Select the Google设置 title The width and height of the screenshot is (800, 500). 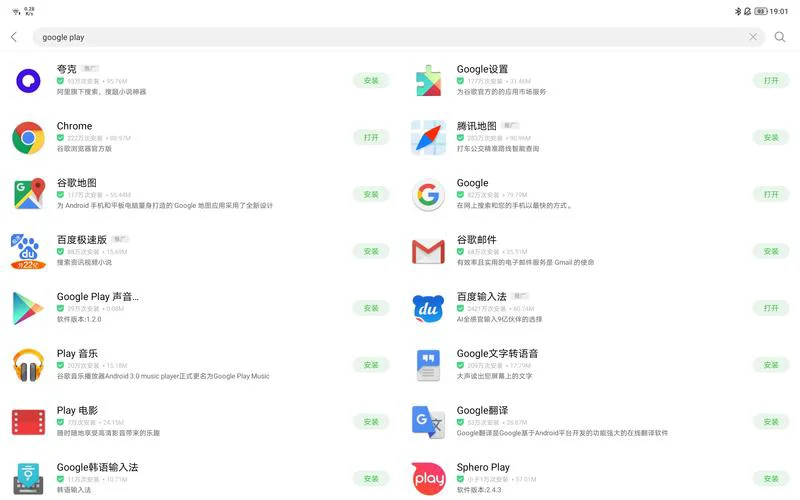tap(482, 69)
